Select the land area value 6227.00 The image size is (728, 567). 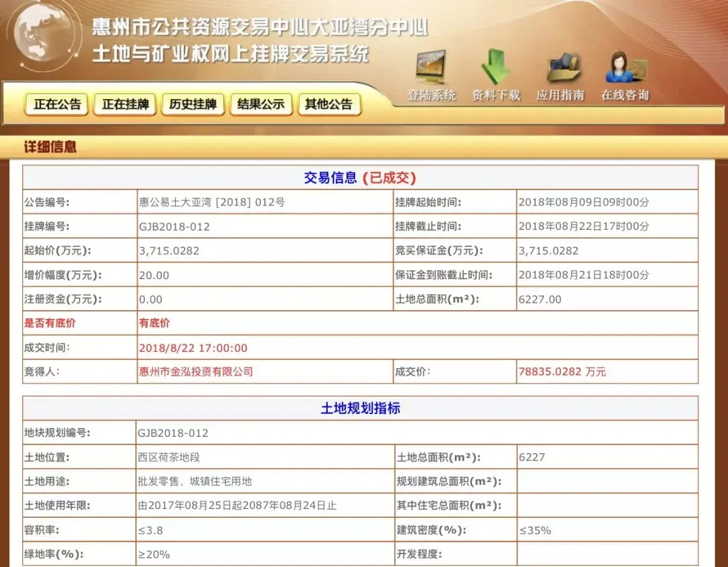point(540,299)
